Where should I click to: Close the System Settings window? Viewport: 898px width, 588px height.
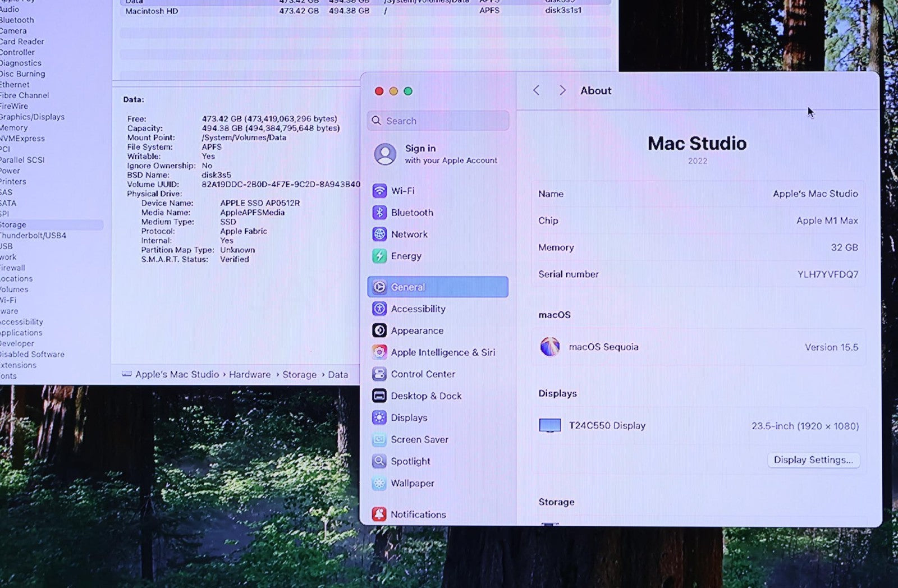tap(379, 91)
